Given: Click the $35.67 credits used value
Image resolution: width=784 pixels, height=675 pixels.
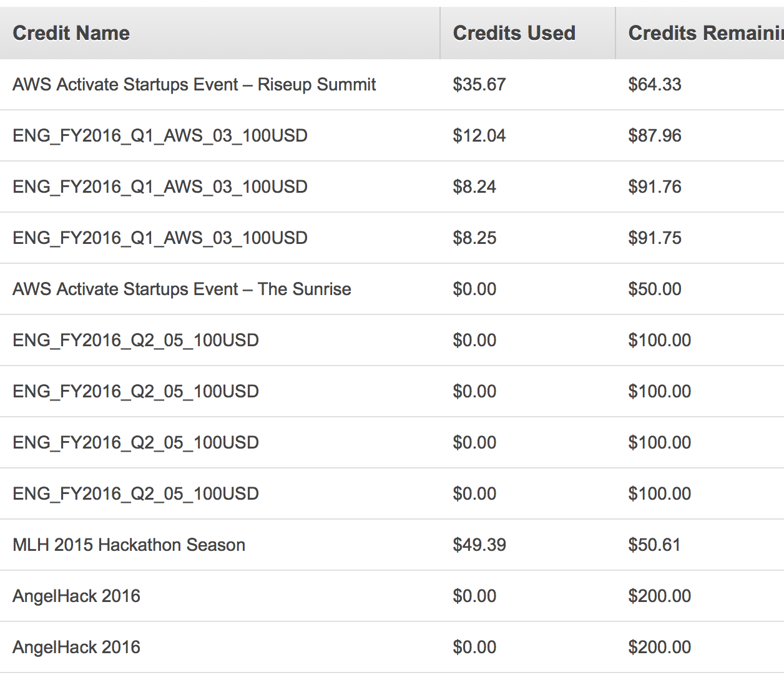Looking at the screenshot, I should point(479,84).
